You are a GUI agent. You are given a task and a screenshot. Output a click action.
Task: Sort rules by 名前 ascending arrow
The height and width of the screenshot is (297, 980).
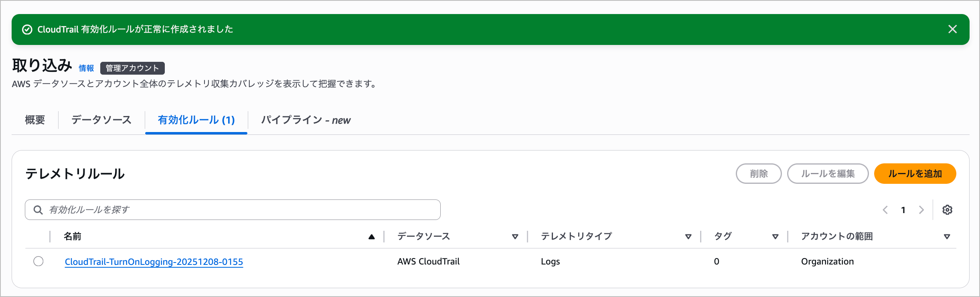(371, 237)
